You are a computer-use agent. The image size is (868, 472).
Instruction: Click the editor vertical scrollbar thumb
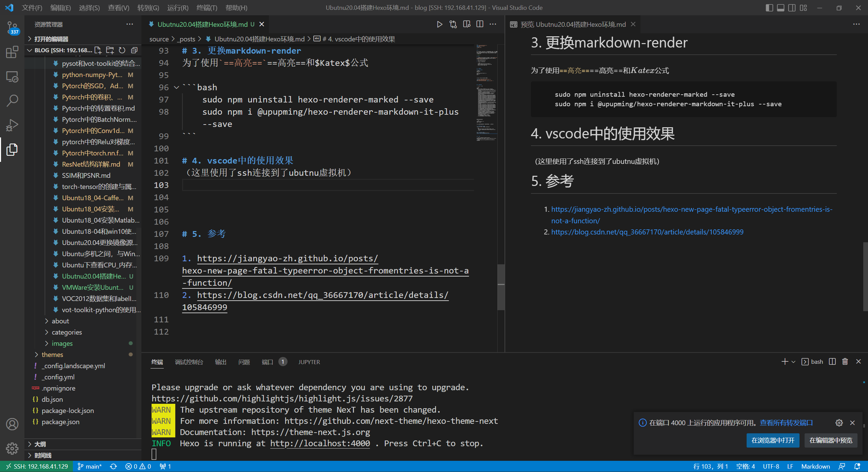tap(501, 286)
